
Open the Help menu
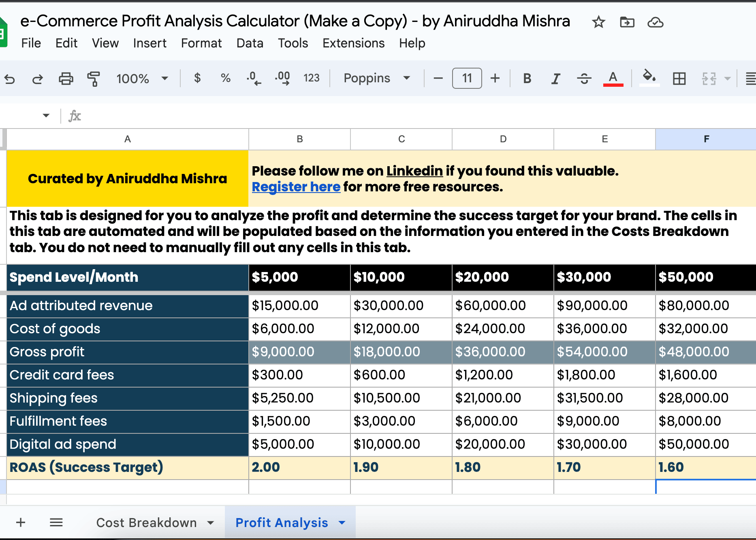412,43
